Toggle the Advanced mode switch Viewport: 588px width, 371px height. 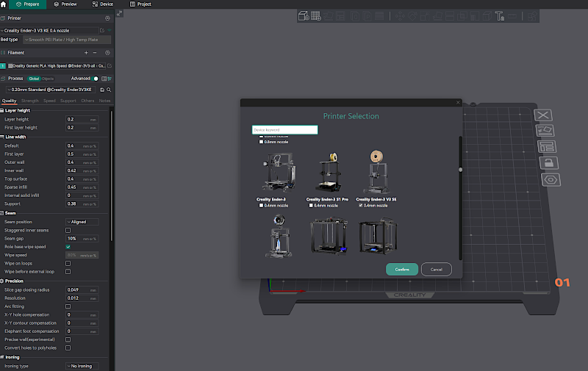point(96,79)
